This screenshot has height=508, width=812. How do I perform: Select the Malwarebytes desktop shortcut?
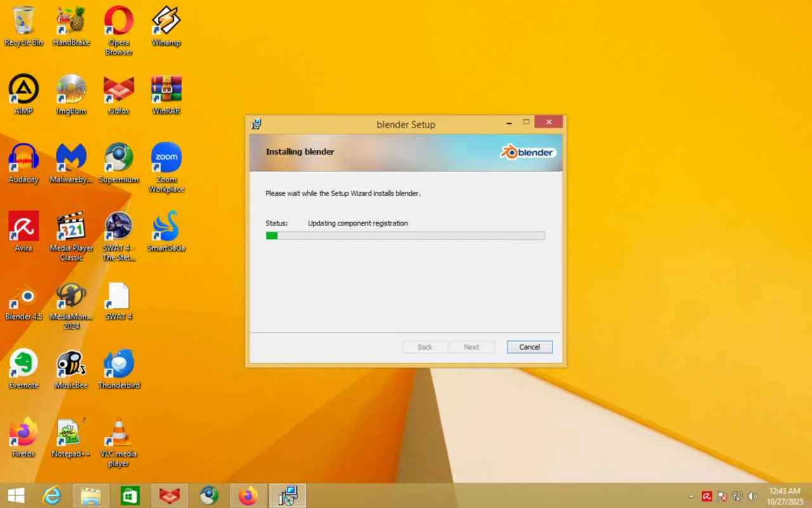pyautogui.click(x=71, y=163)
